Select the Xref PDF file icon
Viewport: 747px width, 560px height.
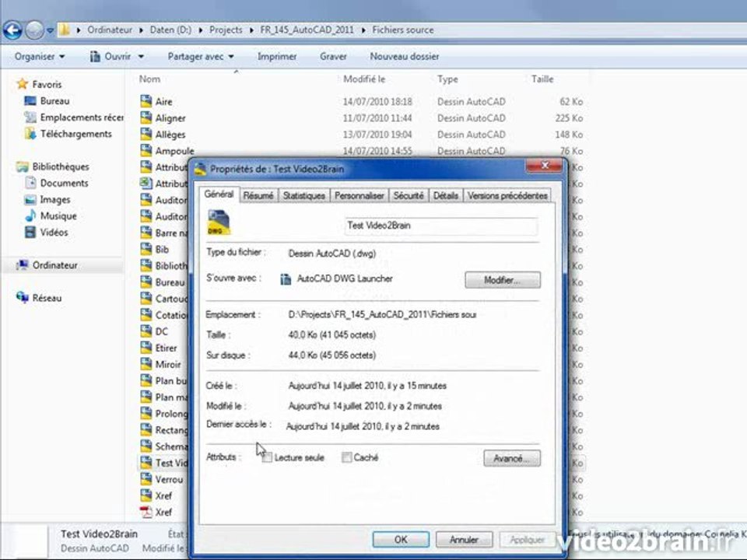(146, 512)
